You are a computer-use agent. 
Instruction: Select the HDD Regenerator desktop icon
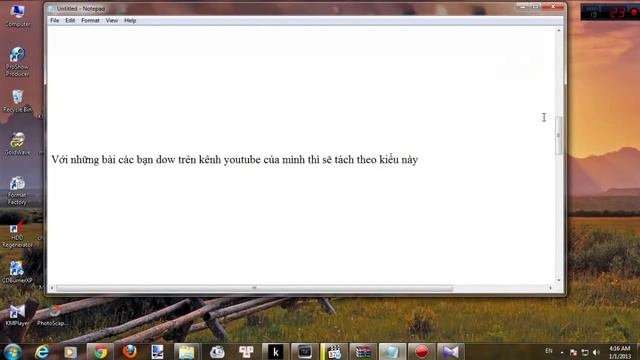coord(17,234)
